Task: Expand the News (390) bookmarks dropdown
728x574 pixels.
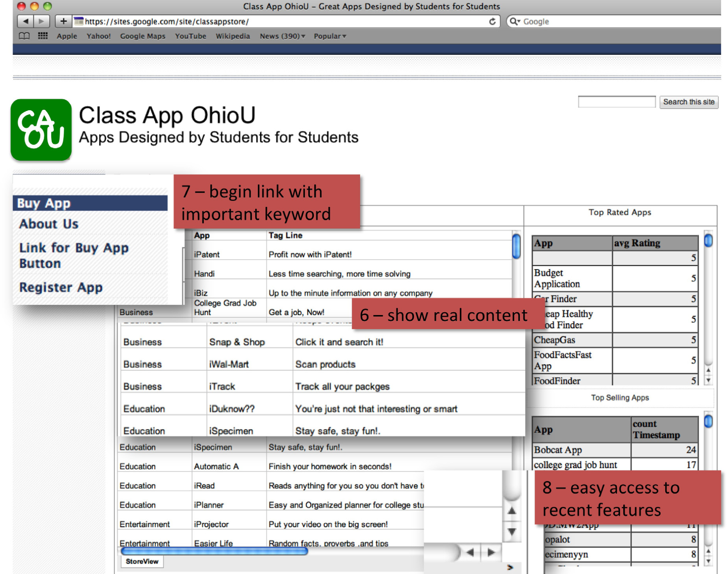Action: [282, 36]
